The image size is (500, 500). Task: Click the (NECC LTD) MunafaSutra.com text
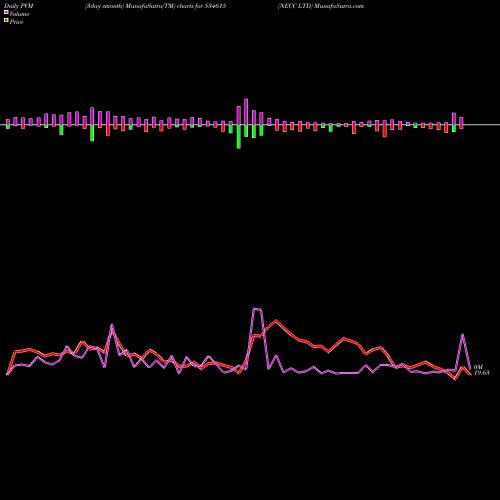[x=321, y=6]
